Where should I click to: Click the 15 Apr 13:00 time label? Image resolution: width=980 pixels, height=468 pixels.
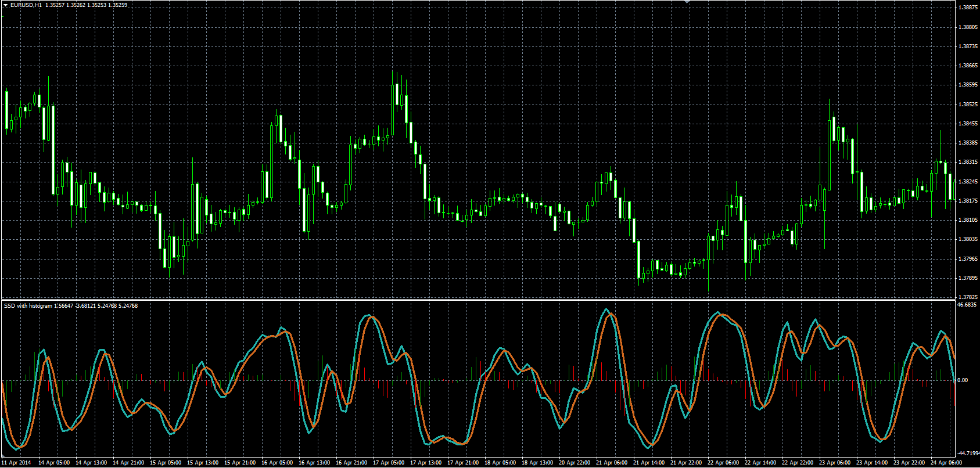point(203,463)
